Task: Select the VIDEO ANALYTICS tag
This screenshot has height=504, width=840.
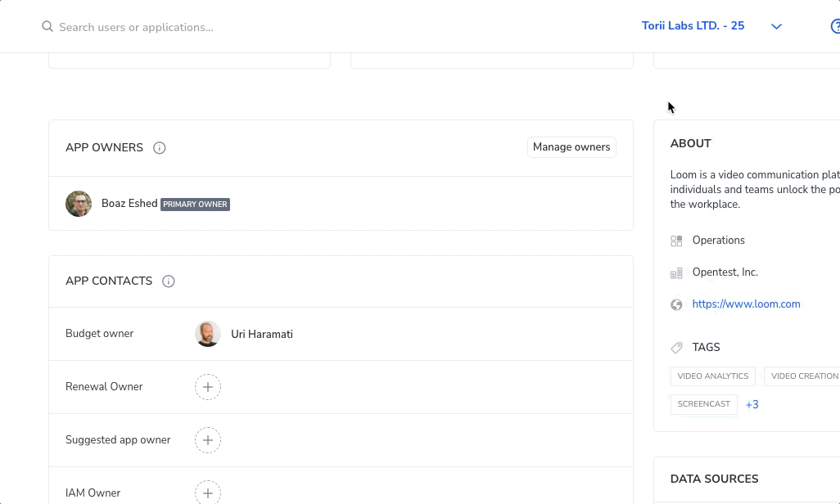Action: pyautogui.click(x=713, y=376)
